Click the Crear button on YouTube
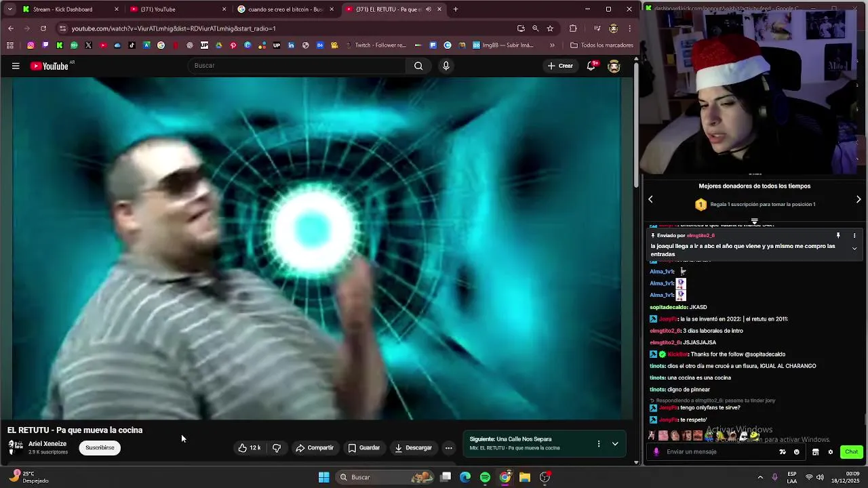The image size is (868, 488). coord(560,66)
